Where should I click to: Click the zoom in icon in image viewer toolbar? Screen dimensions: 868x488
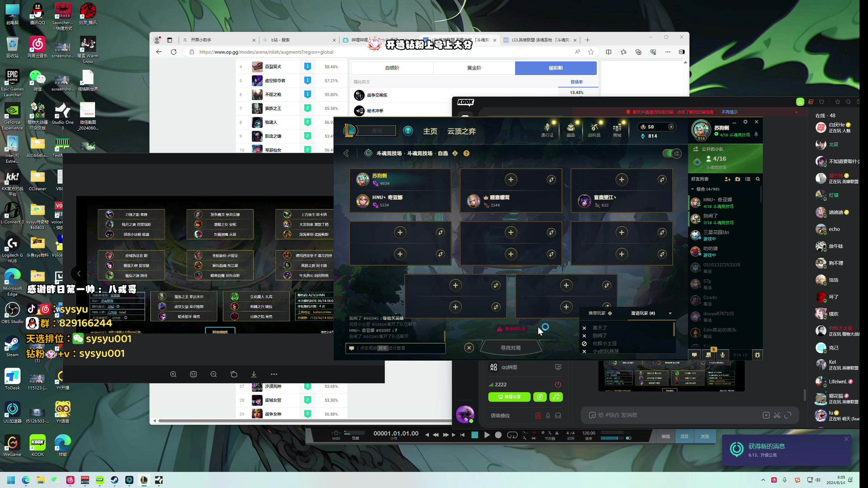click(173, 374)
